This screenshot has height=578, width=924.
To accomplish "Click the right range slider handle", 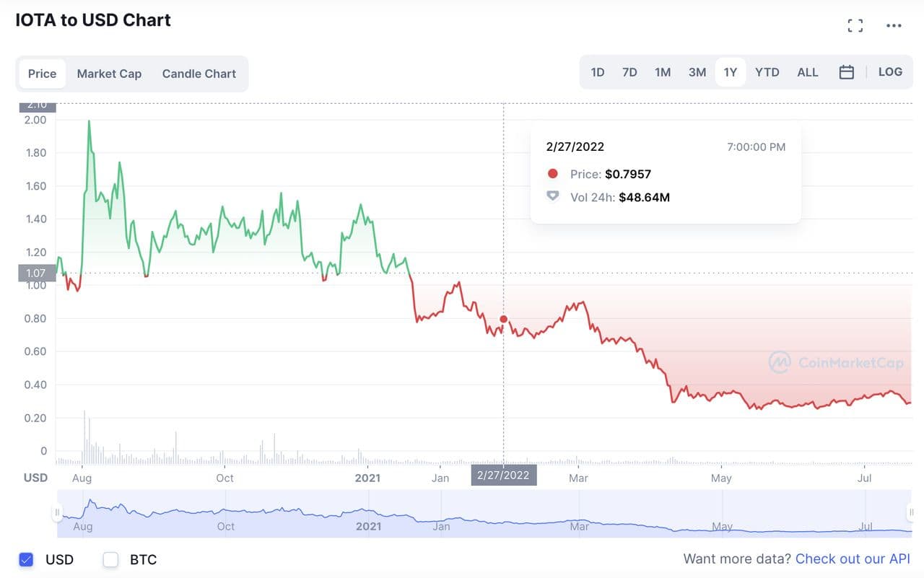I will pyautogui.click(x=910, y=512).
